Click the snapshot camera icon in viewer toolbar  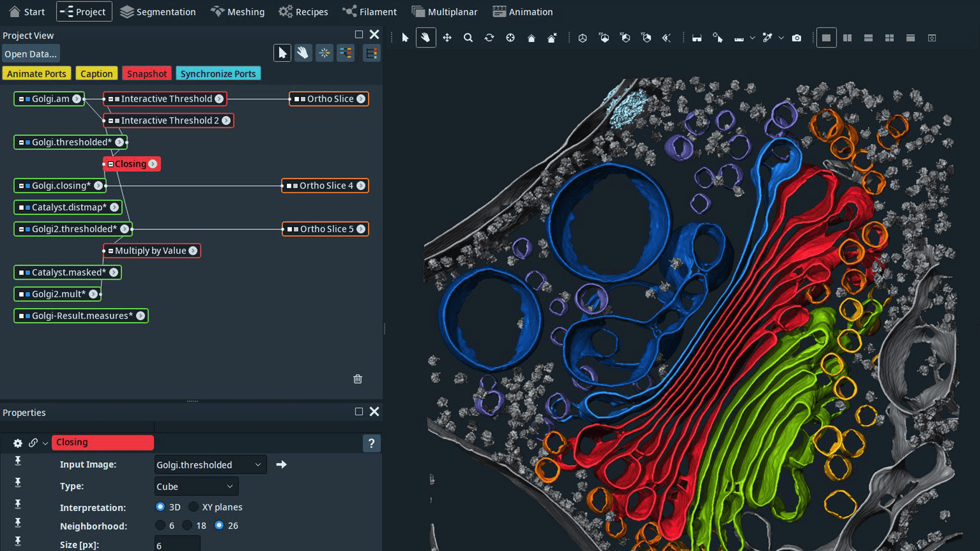(796, 38)
